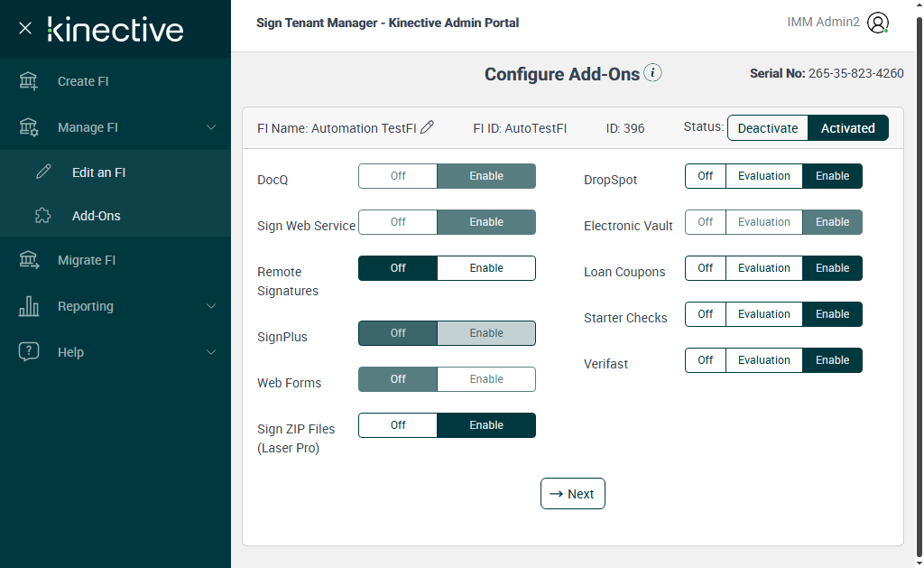Enable Remote Signatures
The image size is (924, 568).
(x=486, y=268)
